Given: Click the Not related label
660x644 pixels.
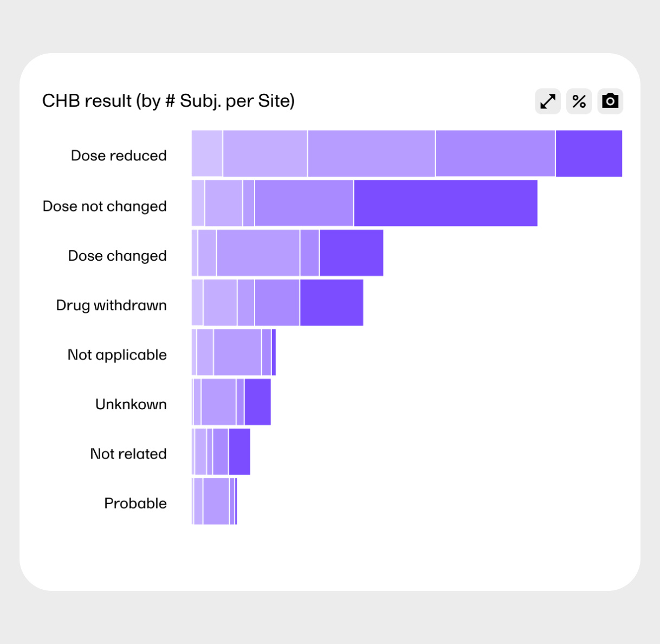Looking at the screenshot, I should [128, 454].
